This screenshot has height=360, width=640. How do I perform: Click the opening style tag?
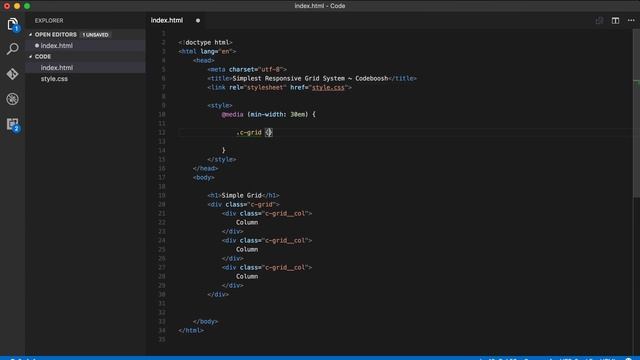tap(220, 105)
